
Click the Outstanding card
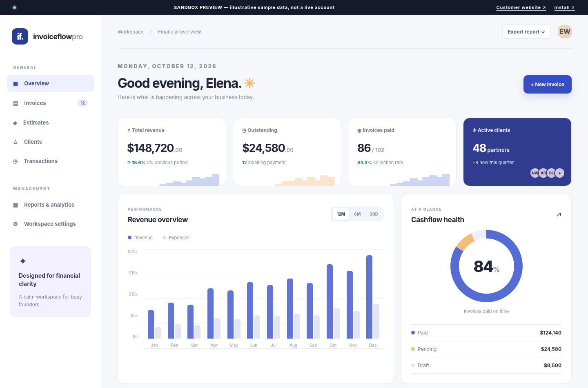[287, 152]
